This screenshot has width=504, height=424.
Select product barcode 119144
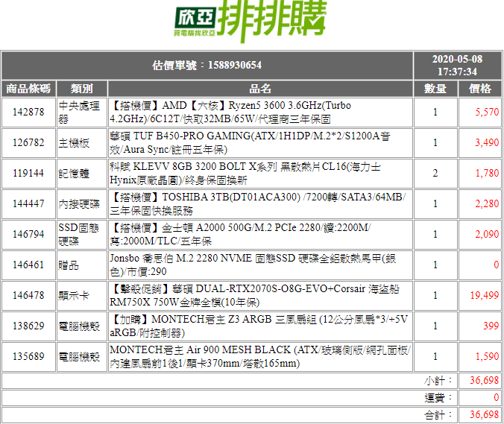28,173
